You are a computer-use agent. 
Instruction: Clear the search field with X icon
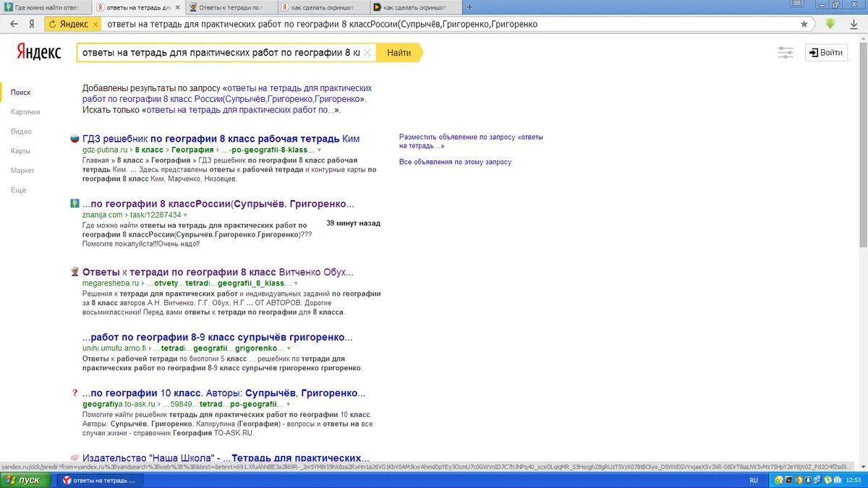(367, 53)
